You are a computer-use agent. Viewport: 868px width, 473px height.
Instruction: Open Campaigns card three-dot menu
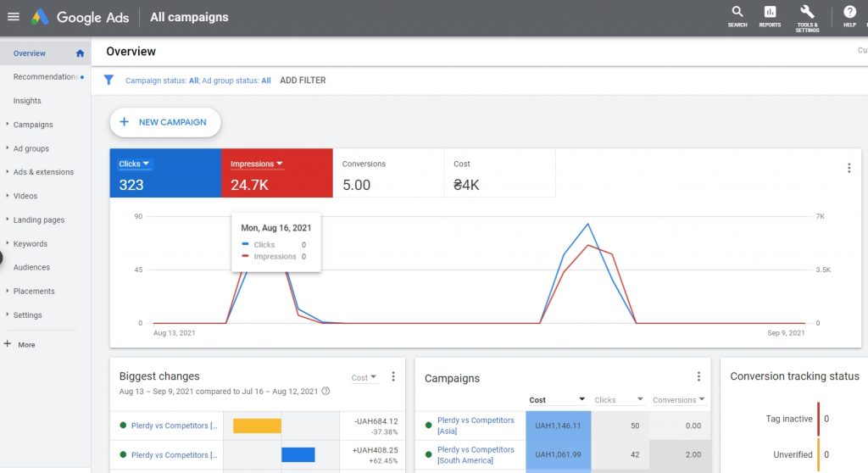point(698,376)
